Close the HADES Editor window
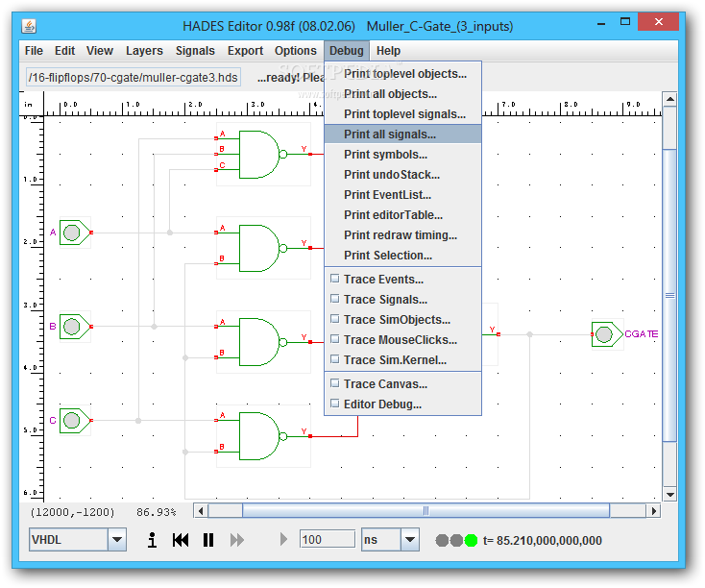The width and height of the screenshot is (705, 588). pos(658,21)
